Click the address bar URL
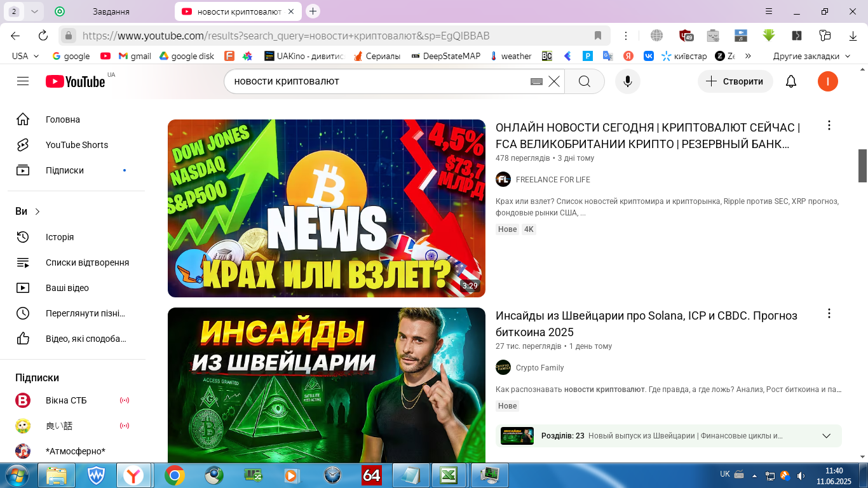 click(x=286, y=36)
